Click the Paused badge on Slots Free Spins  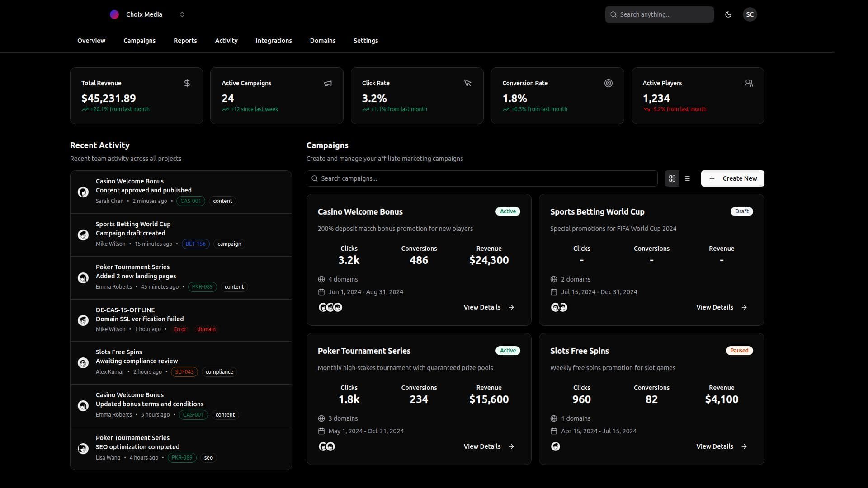[739, 351]
